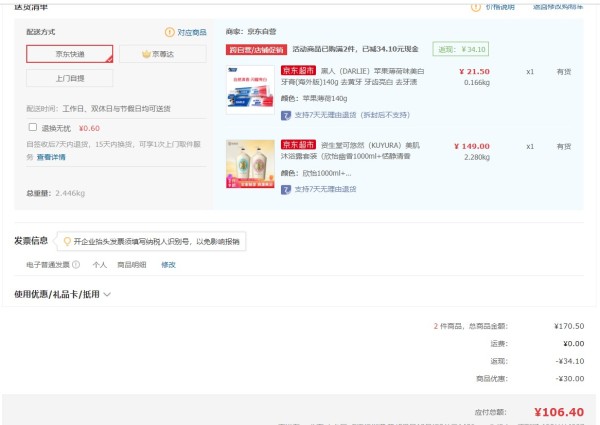Click the 应付总额 ¥106.40 total
The image size is (600, 425).
tap(559, 412)
